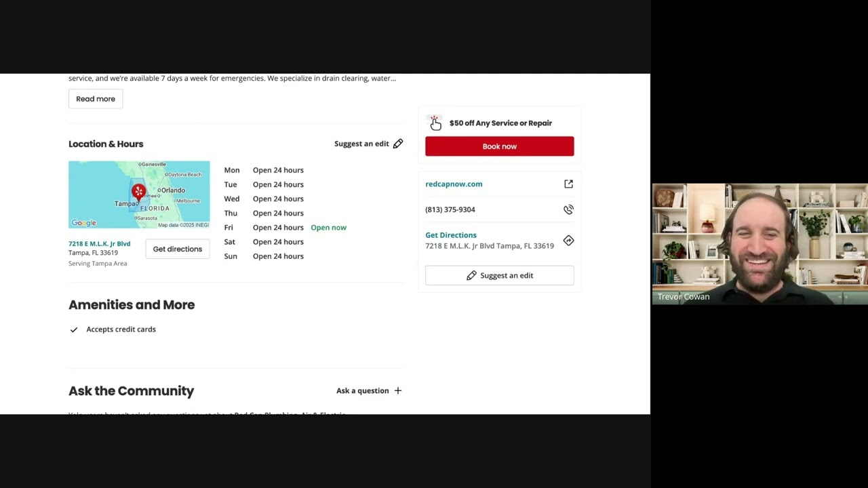The image size is (868, 488).
Task: Click the Ask the Community heading
Action: (131, 391)
